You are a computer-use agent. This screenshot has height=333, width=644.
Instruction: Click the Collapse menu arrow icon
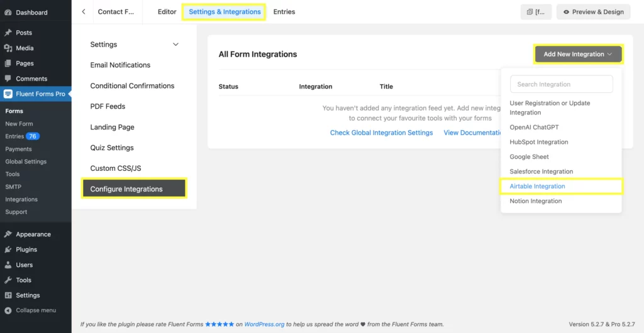8,310
